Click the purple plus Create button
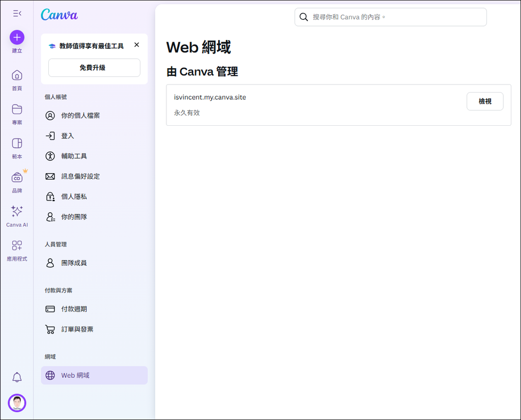Viewport: 521px width, 420px height. point(17,37)
